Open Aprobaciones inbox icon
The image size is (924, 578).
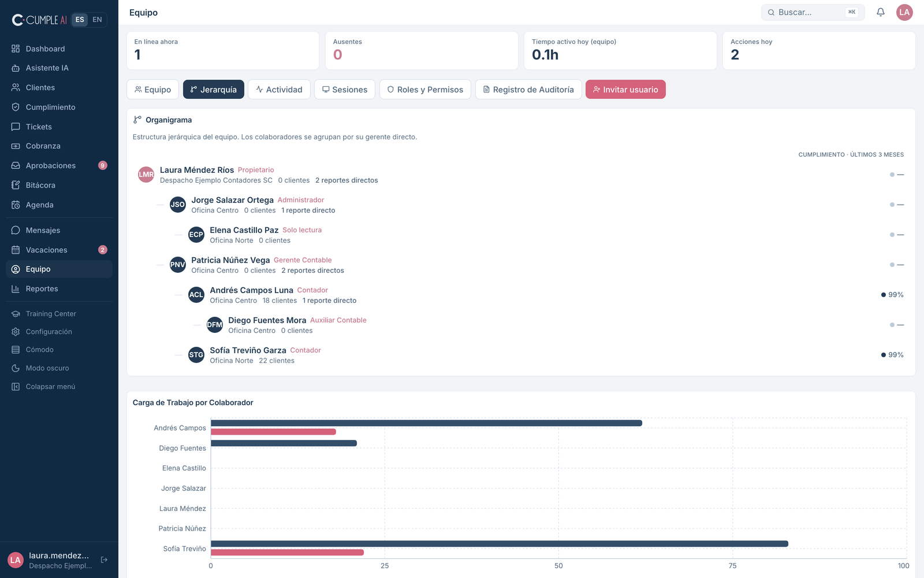click(x=16, y=165)
